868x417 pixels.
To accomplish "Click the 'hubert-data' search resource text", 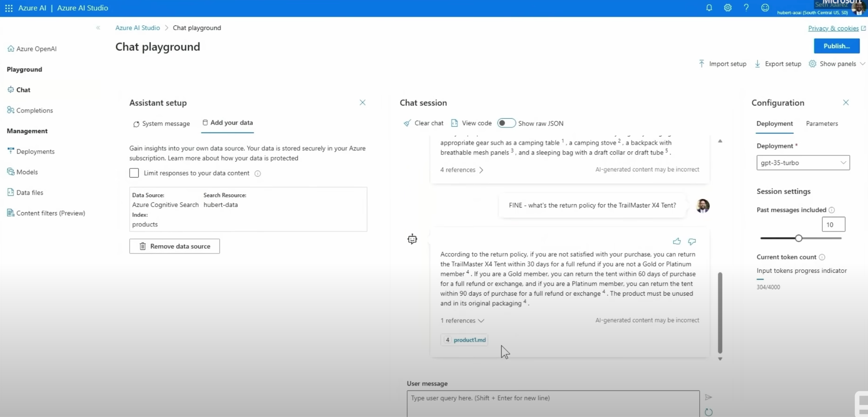I will point(220,205).
